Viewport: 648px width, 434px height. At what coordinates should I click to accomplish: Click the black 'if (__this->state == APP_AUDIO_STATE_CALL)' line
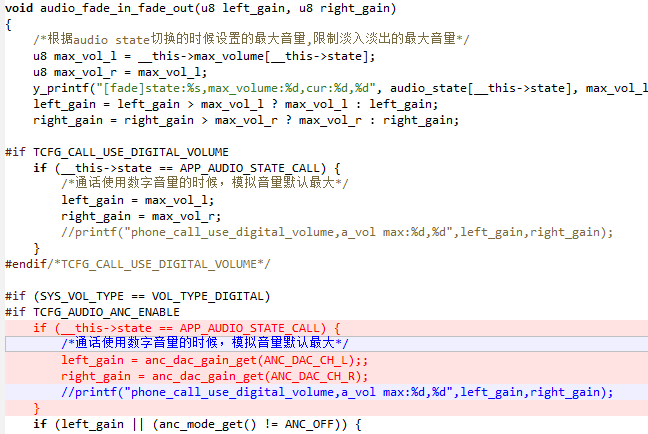tap(187, 168)
